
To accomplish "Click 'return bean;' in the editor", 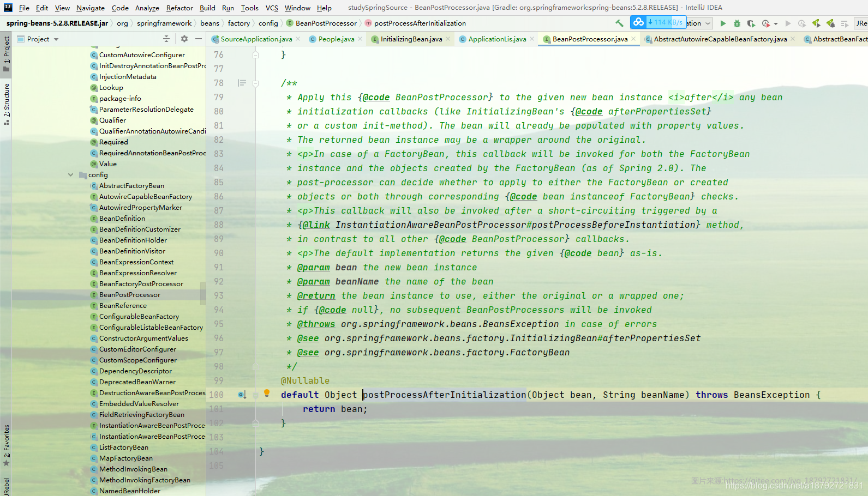I will pos(335,409).
